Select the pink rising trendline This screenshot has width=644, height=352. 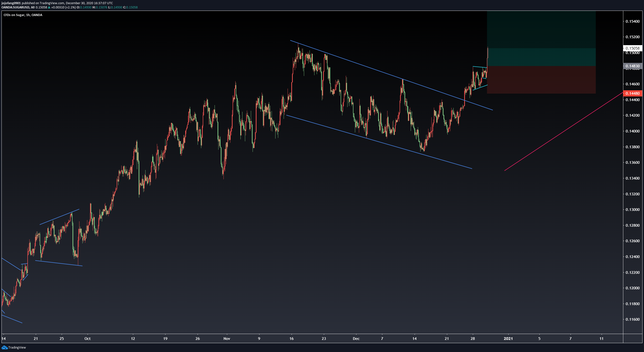tap(564, 131)
